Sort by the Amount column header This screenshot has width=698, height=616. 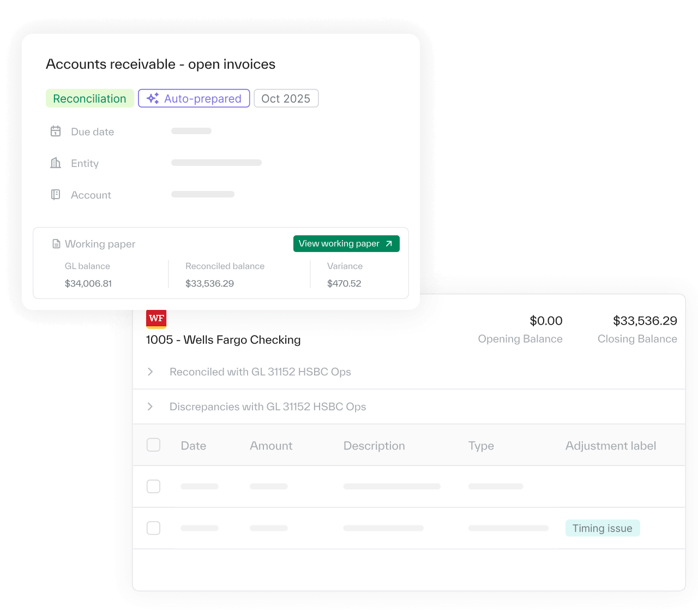point(271,446)
